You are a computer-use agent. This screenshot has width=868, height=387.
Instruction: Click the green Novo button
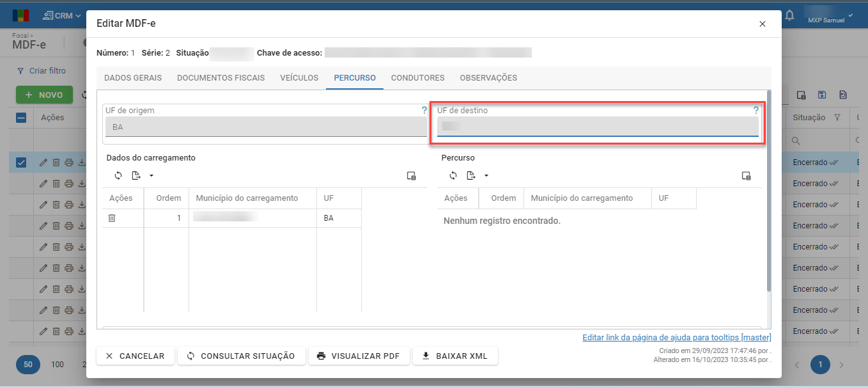tap(44, 95)
